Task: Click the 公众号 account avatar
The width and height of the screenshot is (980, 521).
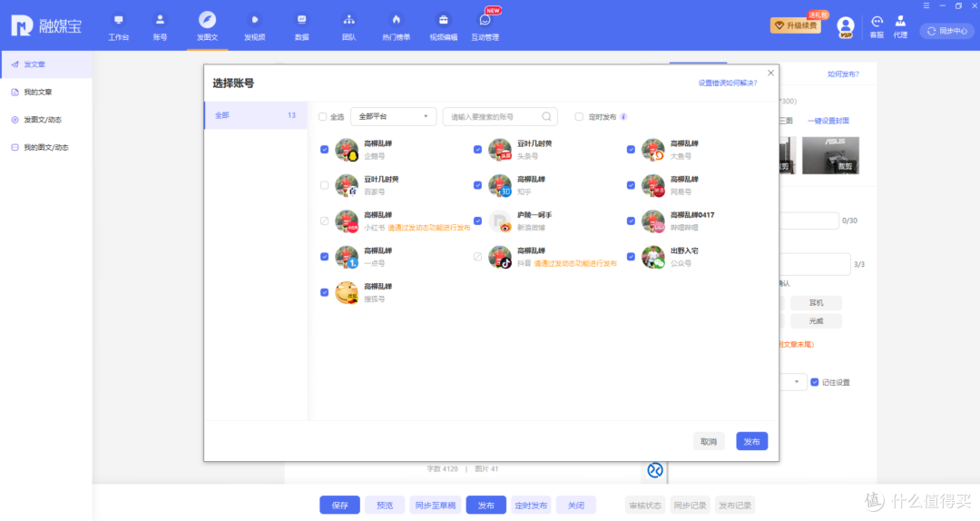Action: point(653,257)
